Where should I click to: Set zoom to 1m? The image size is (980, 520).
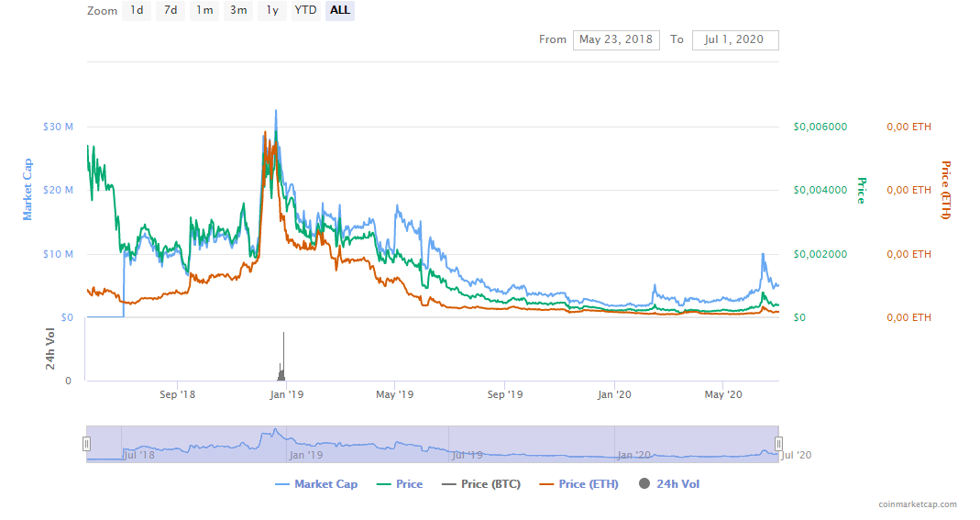click(x=204, y=11)
